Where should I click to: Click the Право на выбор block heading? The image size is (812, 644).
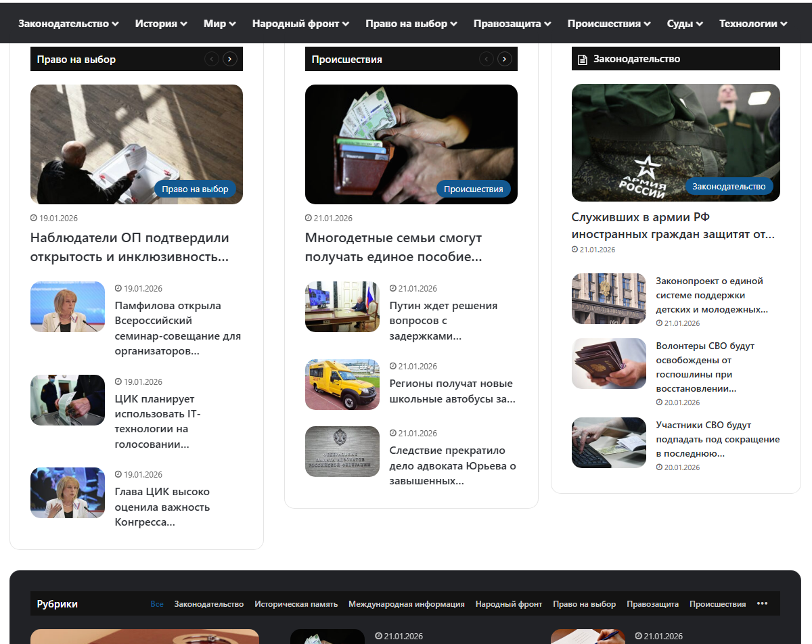76,60
